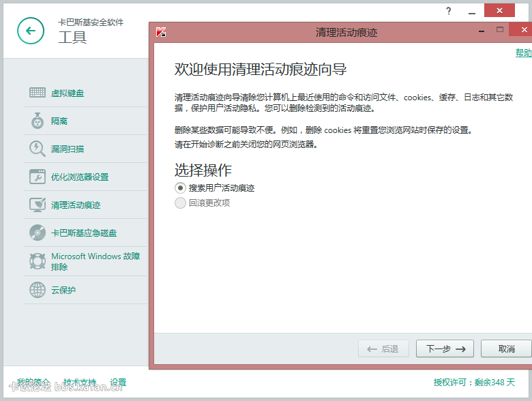Image resolution: width=532 pixels, height=401 pixels.
Task: Open the 我的简介 profile link
Action: (x=33, y=383)
